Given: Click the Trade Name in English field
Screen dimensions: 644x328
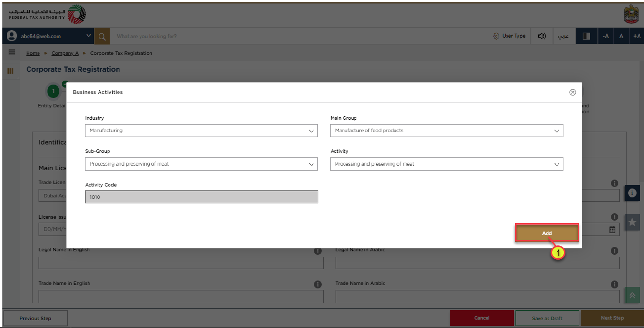Looking at the screenshot, I should [x=181, y=296].
